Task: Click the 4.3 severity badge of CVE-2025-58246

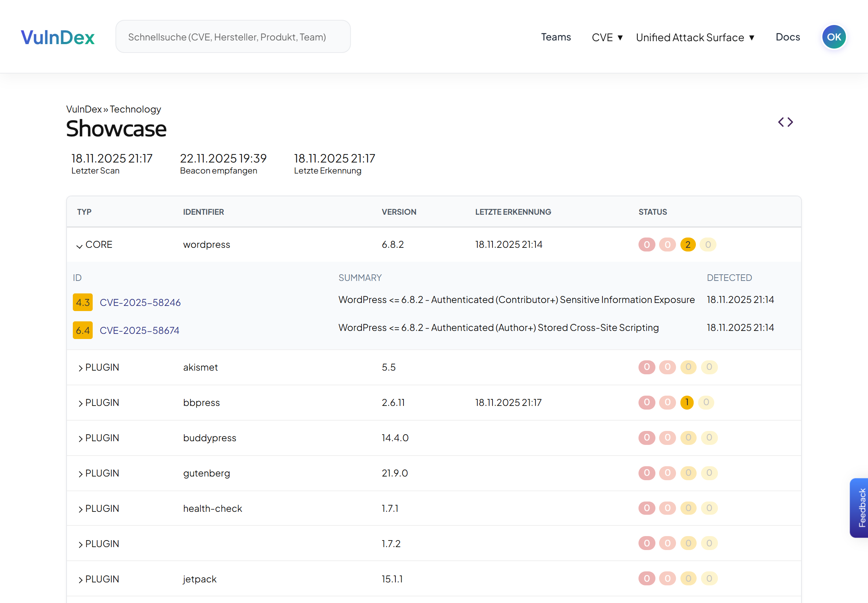Action: tap(82, 302)
